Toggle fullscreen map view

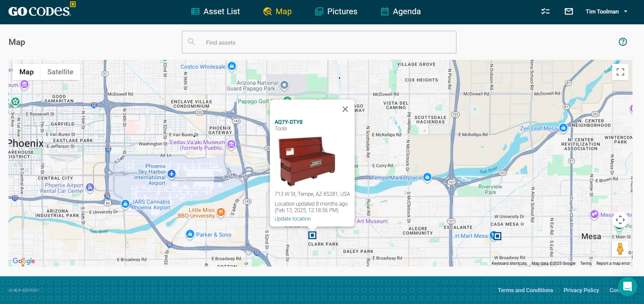click(x=620, y=72)
